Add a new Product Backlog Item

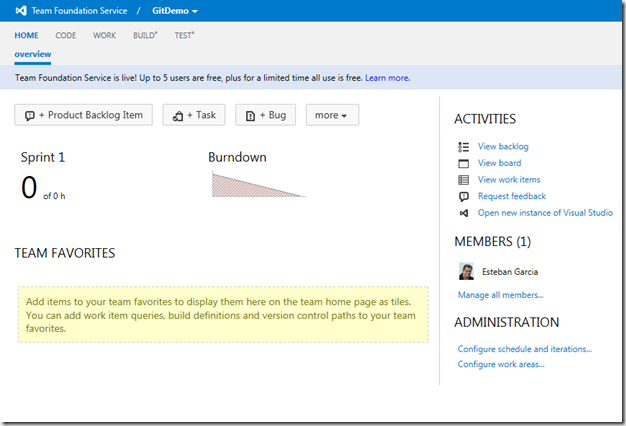[83, 115]
